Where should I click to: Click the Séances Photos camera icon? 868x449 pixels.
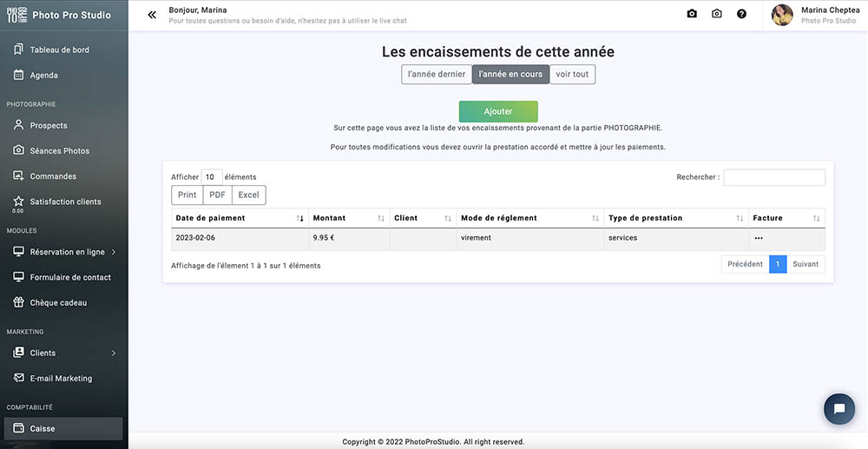pos(18,150)
